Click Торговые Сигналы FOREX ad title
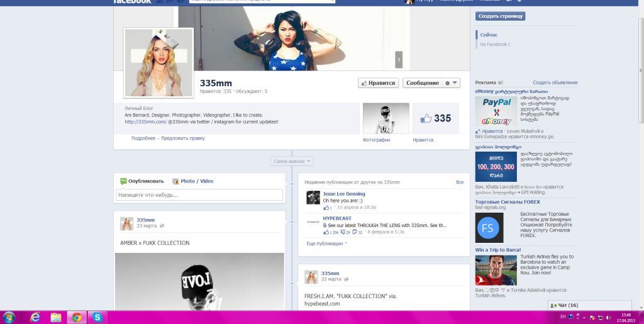The width and height of the screenshot is (644, 324). tap(508, 202)
